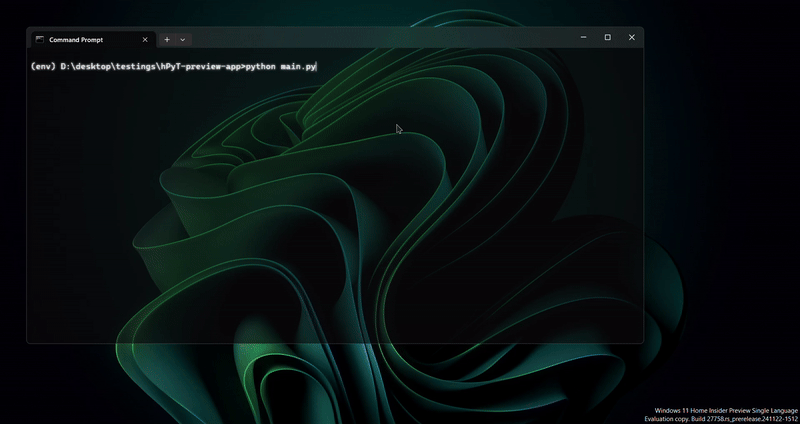Maximize the terminal window
The width and height of the screenshot is (800, 424).
(x=607, y=38)
